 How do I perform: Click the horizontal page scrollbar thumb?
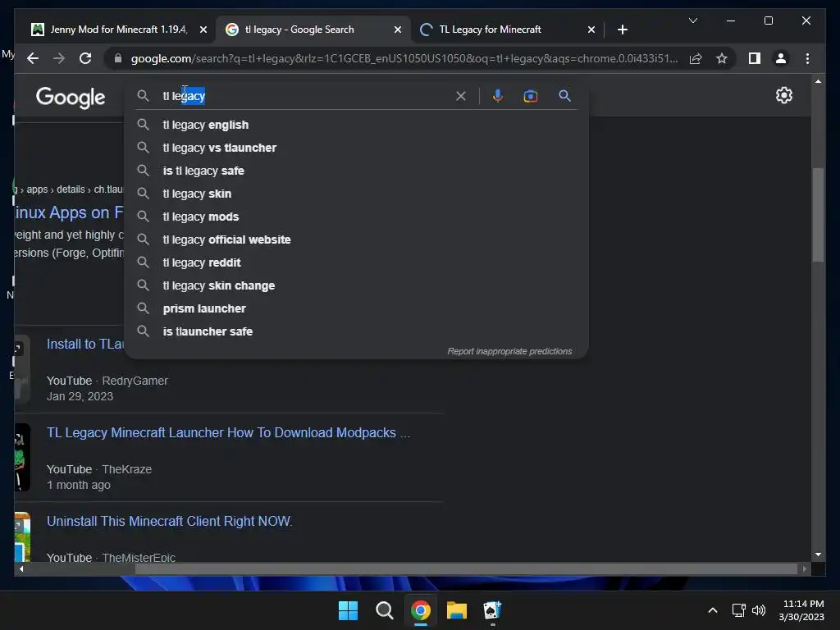(466, 569)
